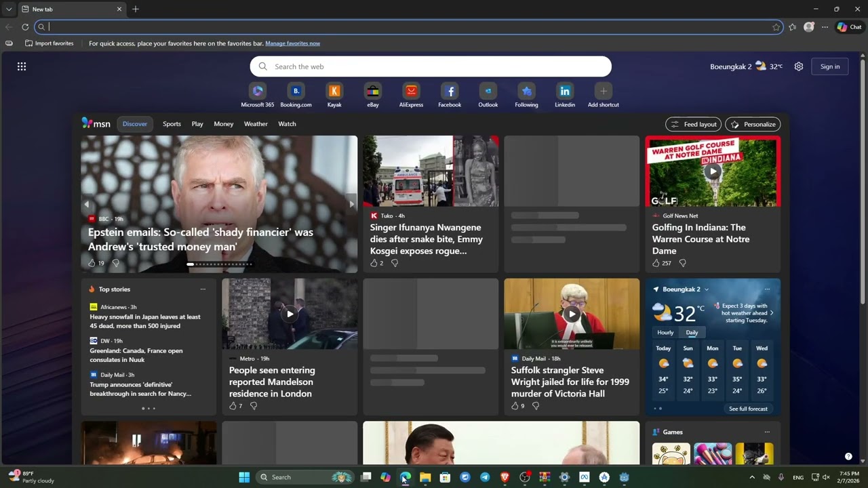Open the Top stories options menu
Image resolution: width=868 pixels, height=488 pixels.
pyautogui.click(x=203, y=289)
